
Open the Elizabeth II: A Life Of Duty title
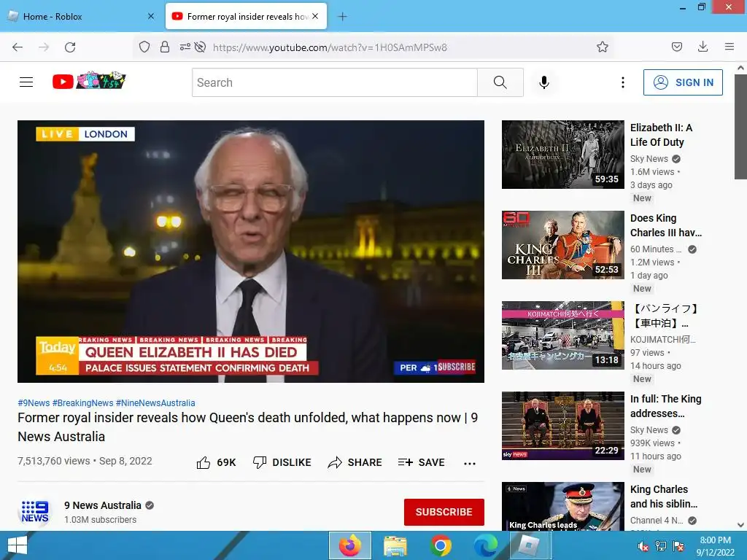point(661,135)
